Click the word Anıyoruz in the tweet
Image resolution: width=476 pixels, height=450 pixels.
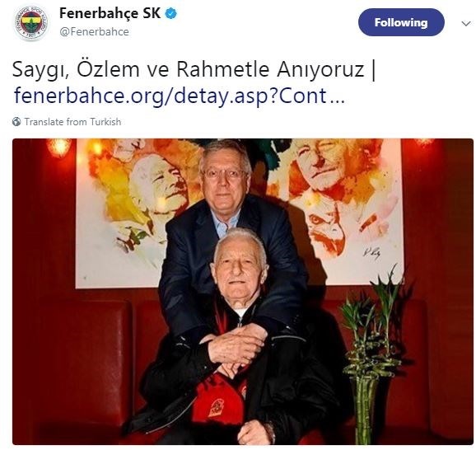(x=320, y=69)
